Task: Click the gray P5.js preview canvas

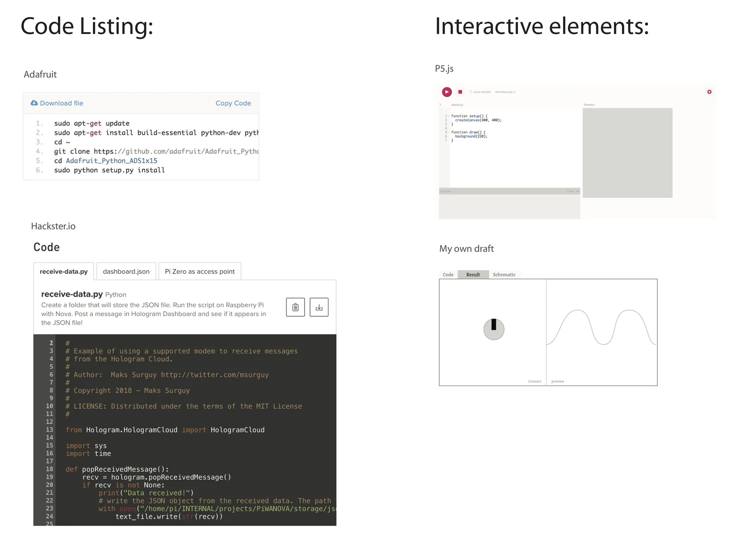Action: (x=627, y=153)
